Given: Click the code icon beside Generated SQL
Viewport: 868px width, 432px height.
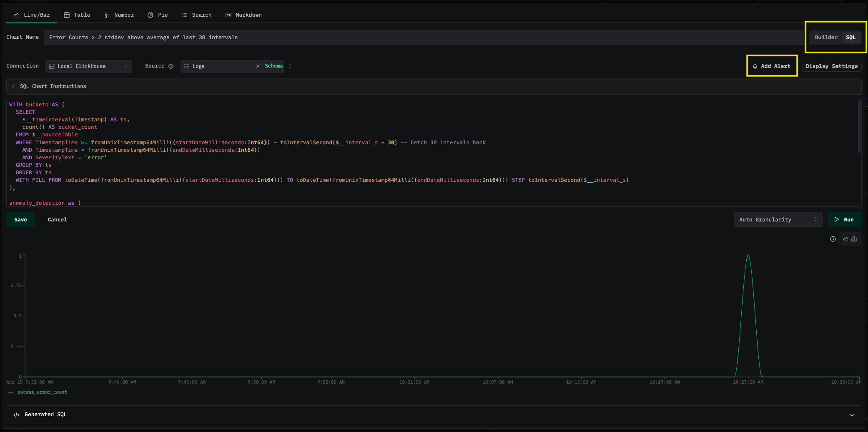Looking at the screenshot, I should click(x=16, y=414).
